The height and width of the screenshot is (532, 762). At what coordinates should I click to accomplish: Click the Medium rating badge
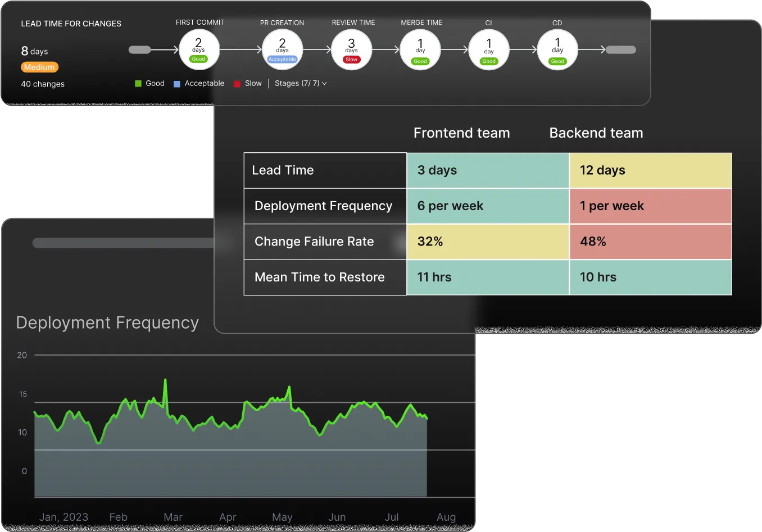[39, 67]
